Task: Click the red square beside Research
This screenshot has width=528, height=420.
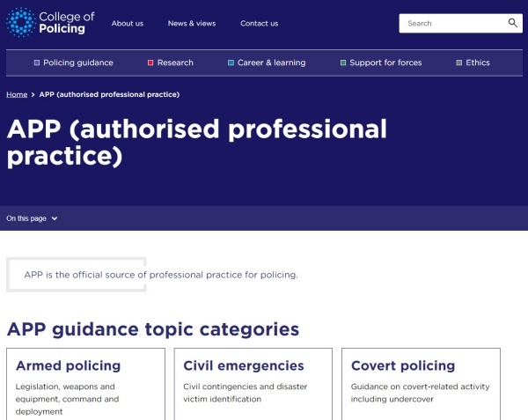Action: 150,63
